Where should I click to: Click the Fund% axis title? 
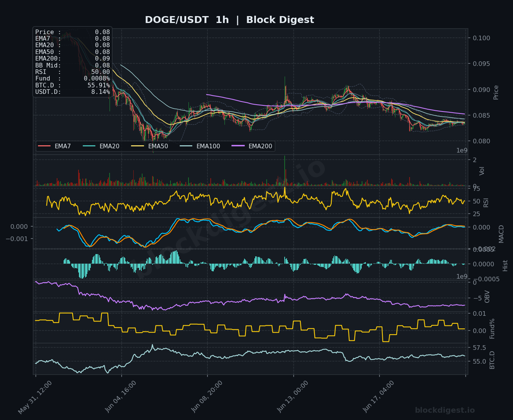[492, 328]
